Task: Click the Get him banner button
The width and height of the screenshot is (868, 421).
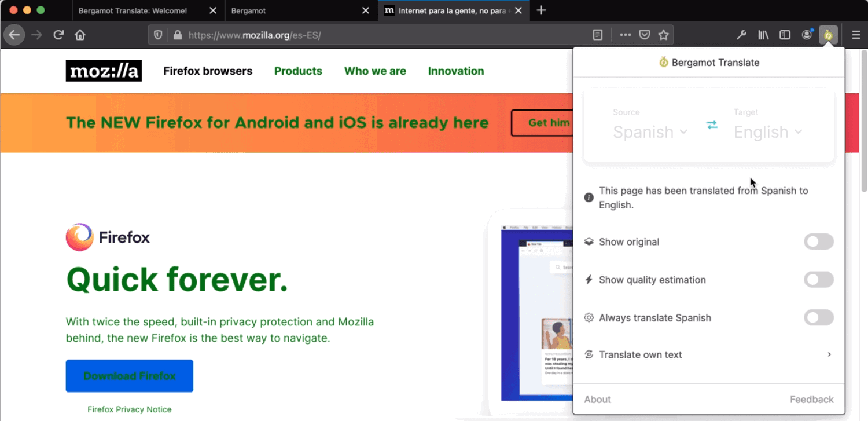Action: click(542, 123)
